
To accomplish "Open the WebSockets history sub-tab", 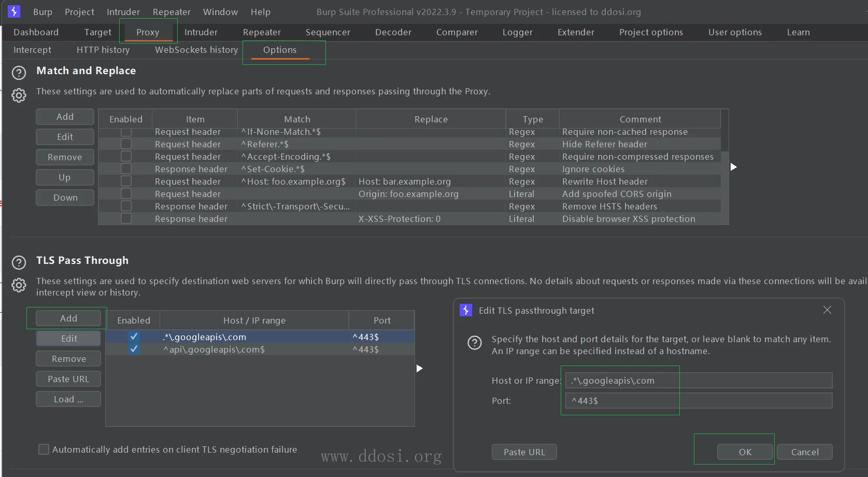I will (196, 50).
